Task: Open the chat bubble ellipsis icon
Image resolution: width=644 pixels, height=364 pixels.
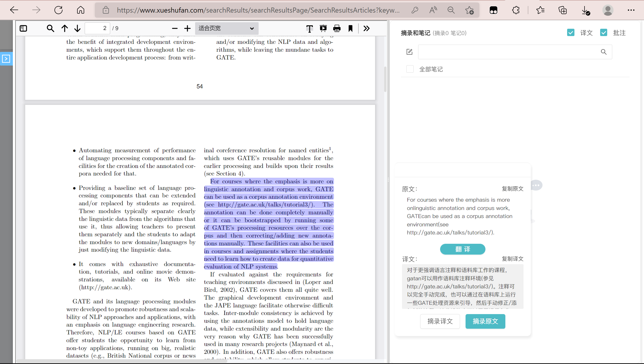Action: [536, 185]
